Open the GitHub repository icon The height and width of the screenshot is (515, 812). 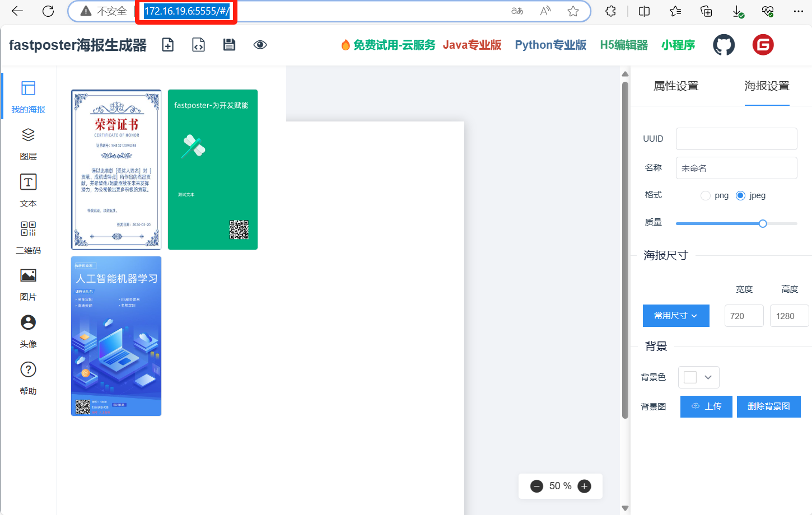[x=724, y=45]
